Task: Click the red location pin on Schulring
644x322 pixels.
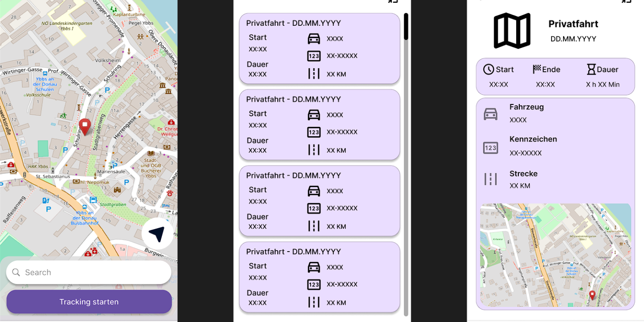Action: click(85, 126)
